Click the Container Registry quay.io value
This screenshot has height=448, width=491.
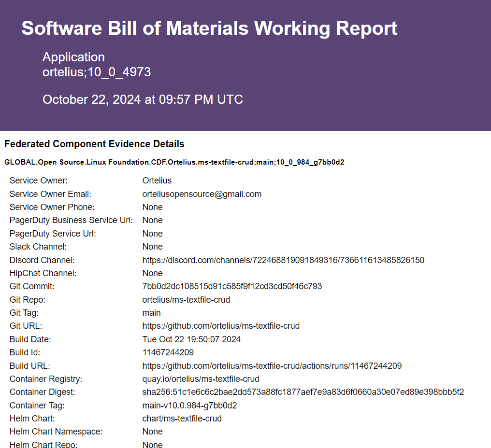click(x=201, y=379)
